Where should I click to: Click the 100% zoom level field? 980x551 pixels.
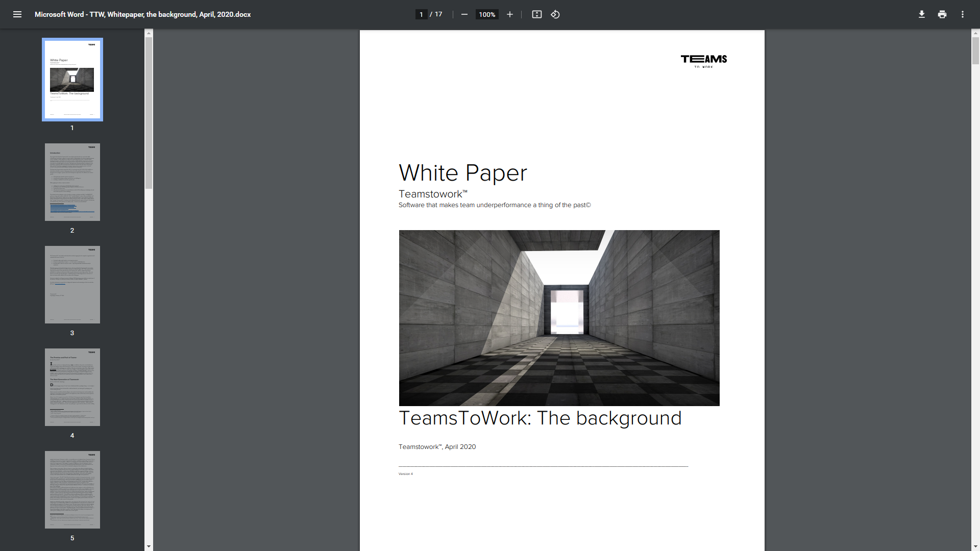(x=487, y=14)
